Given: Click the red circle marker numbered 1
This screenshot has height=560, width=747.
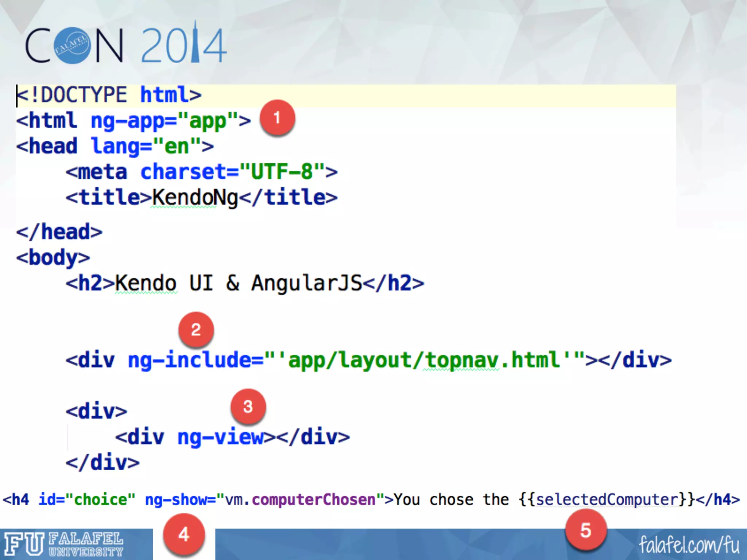Looking at the screenshot, I should [x=277, y=118].
